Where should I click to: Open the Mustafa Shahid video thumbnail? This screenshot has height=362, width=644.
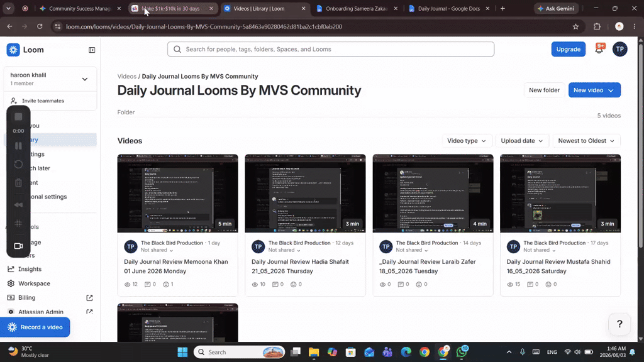pyautogui.click(x=560, y=194)
